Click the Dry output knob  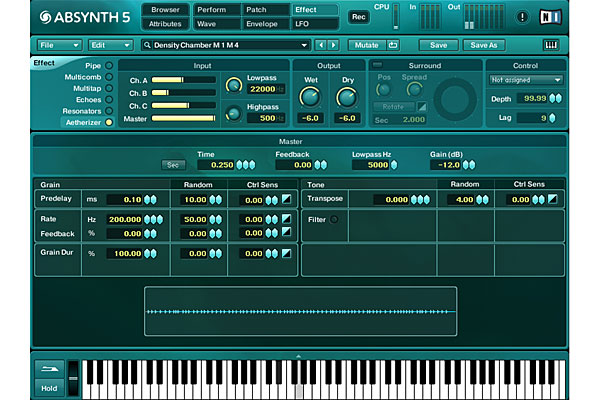point(347,97)
